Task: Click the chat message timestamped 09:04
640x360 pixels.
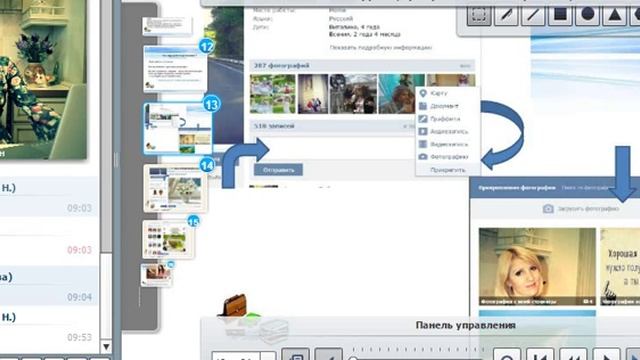Action: [49, 286]
